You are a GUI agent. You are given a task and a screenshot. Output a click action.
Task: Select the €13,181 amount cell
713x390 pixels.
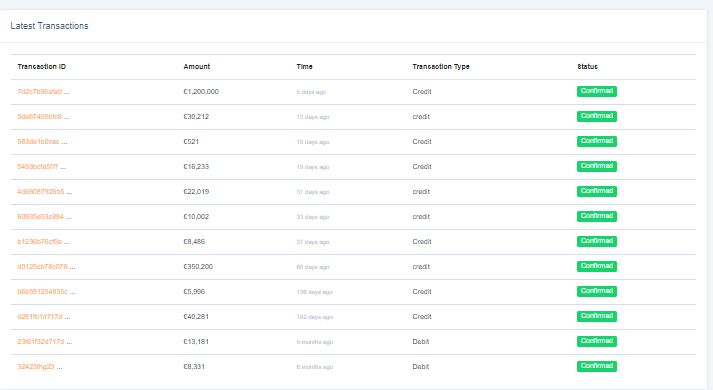pos(196,342)
